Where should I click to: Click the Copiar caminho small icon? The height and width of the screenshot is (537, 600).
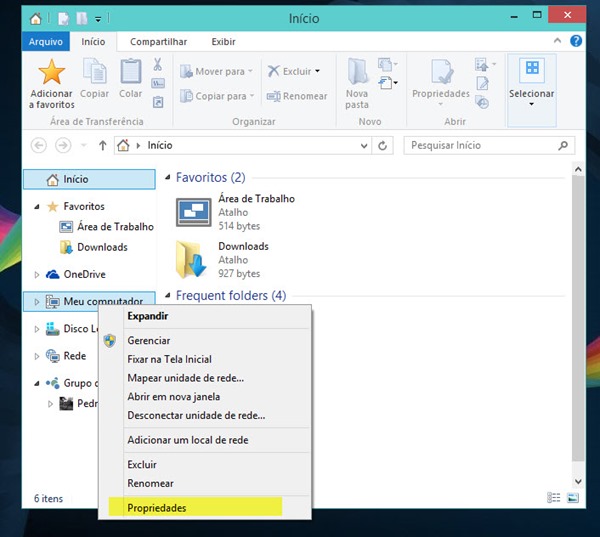pos(158,83)
